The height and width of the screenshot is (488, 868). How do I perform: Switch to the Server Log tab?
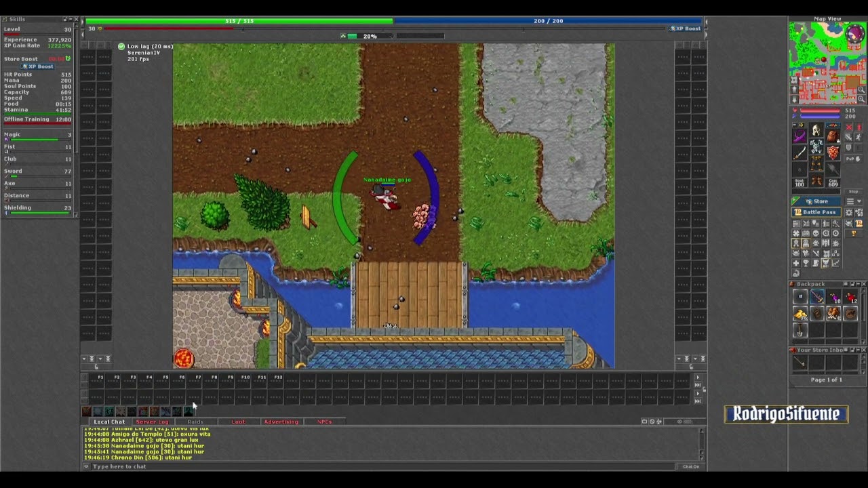tap(152, 422)
